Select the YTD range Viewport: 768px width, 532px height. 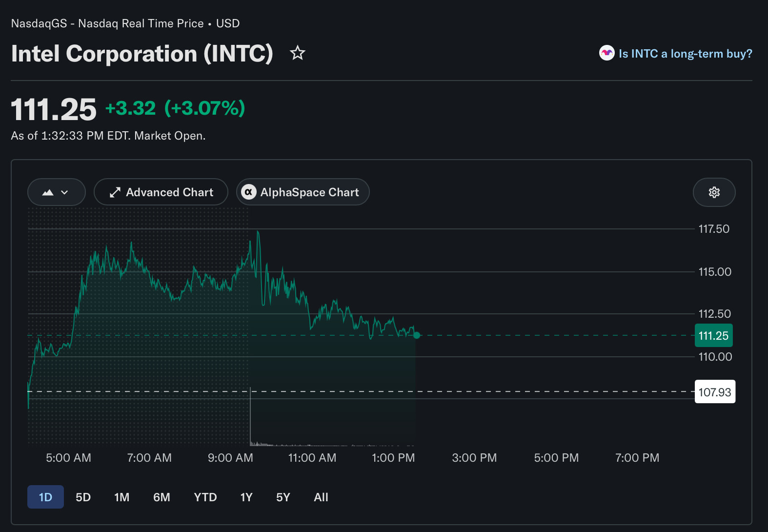(x=205, y=497)
